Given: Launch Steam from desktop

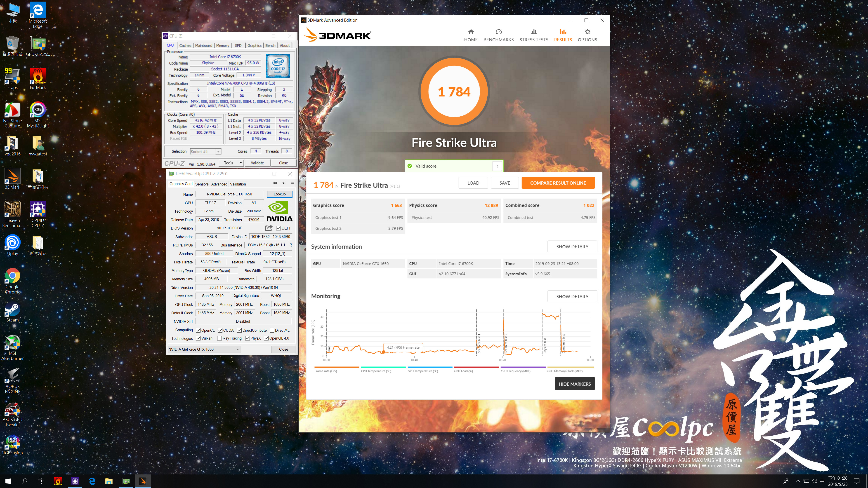Looking at the screenshot, I should click(x=12, y=312).
